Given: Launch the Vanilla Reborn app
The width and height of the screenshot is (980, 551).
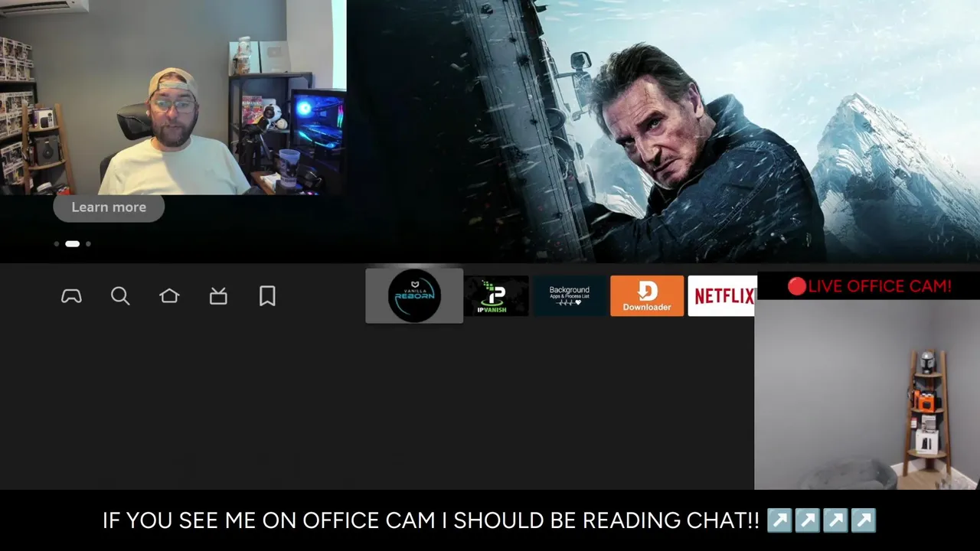Looking at the screenshot, I should (414, 295).
